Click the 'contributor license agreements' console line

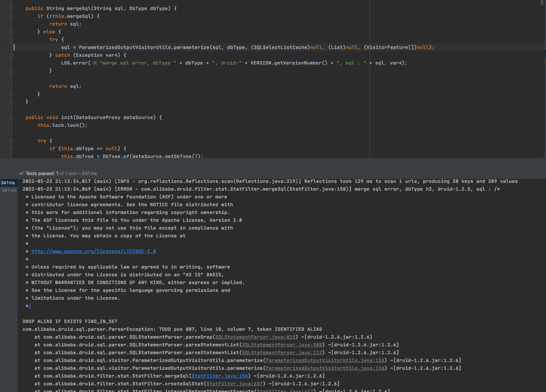[129, 205]
